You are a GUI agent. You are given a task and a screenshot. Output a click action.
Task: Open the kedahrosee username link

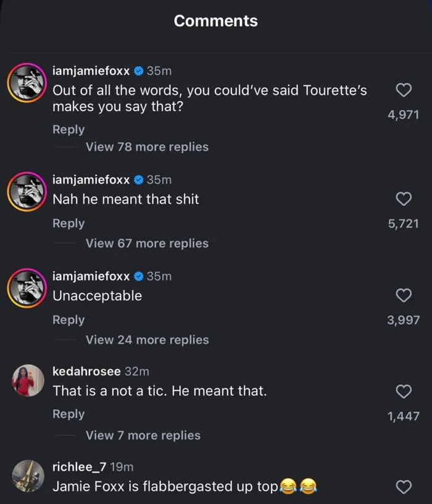click(86, 371)
